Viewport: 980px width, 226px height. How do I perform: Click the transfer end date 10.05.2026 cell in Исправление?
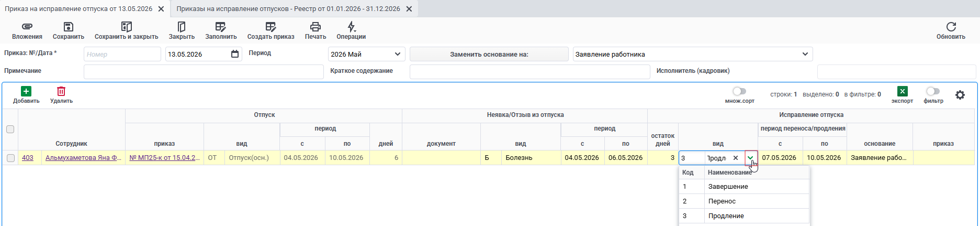click(824, 158)
